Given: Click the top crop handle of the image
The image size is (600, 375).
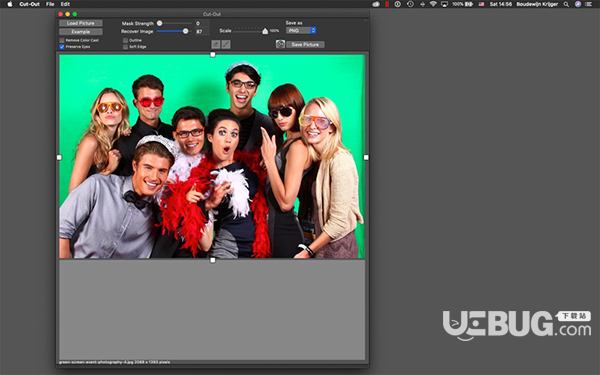Looking at the screenshot, I should [213, 55].
